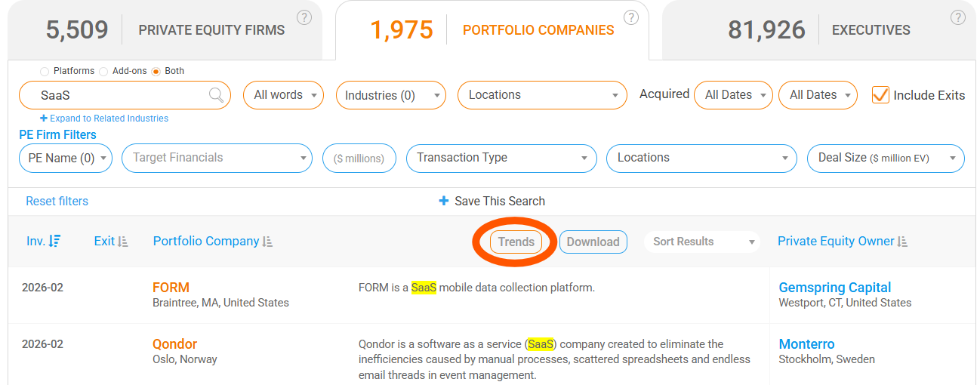Click the Trends button
Viewport: 980px width, 385px height.
point(516,242)
